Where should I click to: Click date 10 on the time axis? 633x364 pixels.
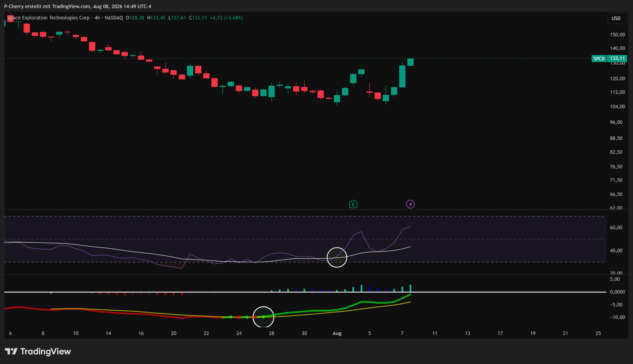[75, 333]
